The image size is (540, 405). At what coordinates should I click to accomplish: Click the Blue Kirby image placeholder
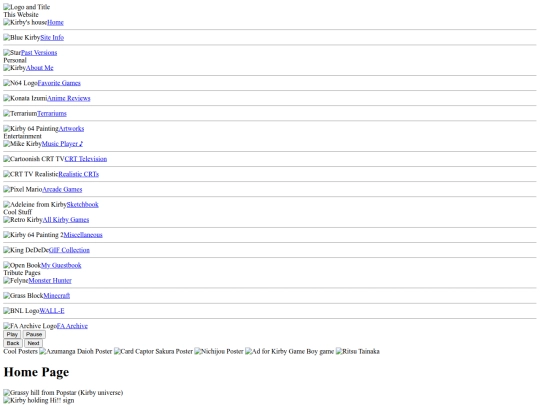(22, 38)
